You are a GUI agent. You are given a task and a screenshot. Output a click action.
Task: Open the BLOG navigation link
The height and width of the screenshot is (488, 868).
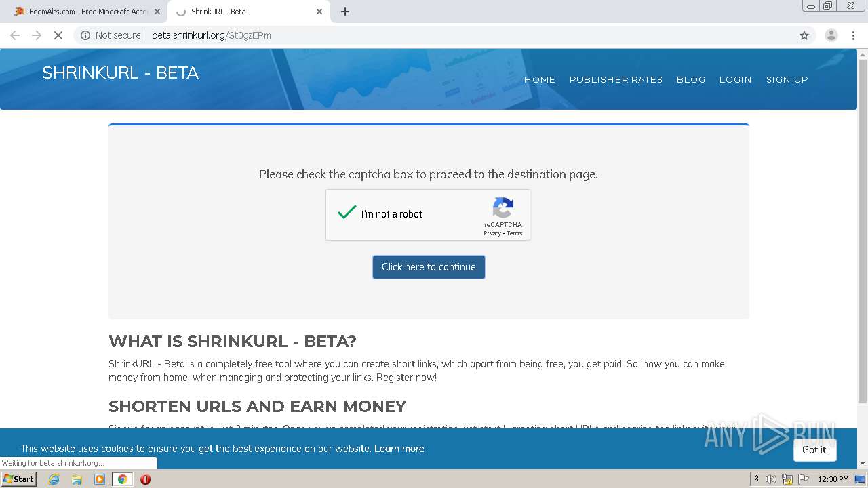(x=691, y=79)
